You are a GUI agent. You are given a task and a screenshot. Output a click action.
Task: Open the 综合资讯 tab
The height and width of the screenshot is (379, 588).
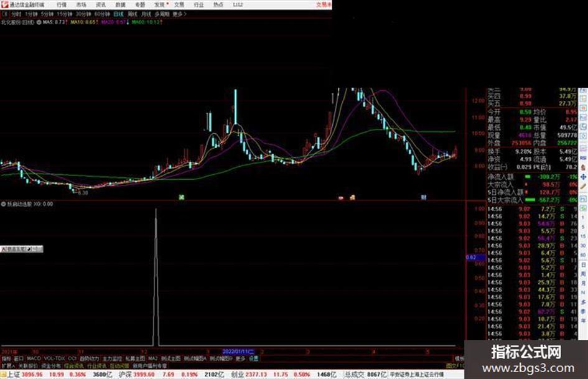click(x=74, y=365)
